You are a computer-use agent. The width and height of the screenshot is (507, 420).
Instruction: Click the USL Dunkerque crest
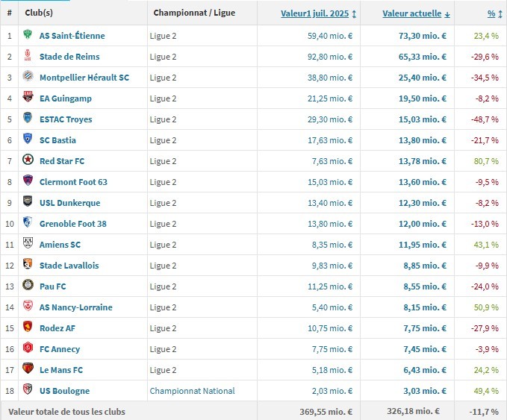pyautogui.click(x=28, y=201)
